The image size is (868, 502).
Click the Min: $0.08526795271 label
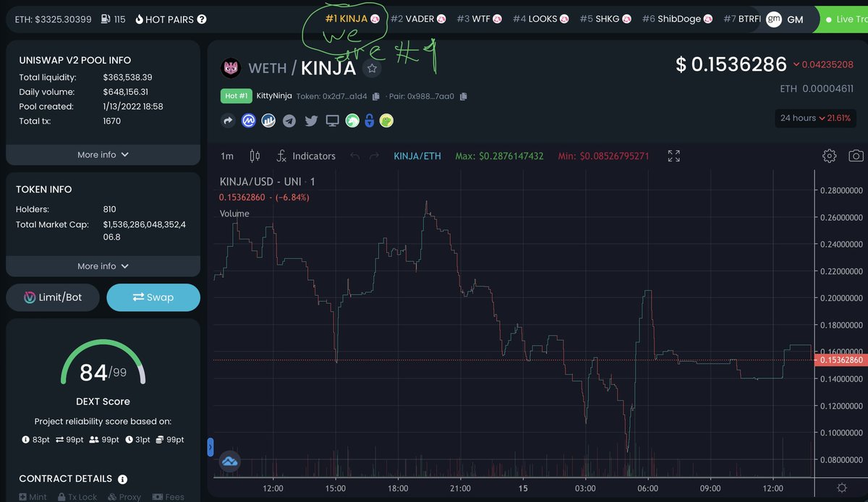603,156
